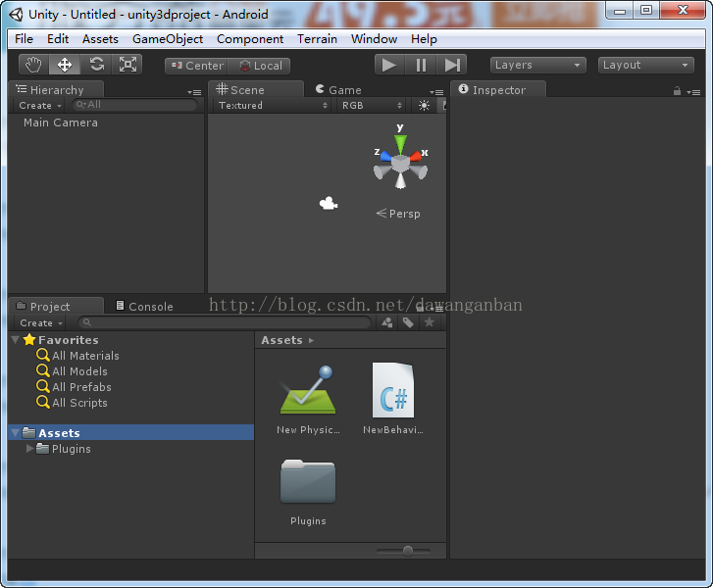Click the Step frame button
713x588 pixels.
click(451, 65)
